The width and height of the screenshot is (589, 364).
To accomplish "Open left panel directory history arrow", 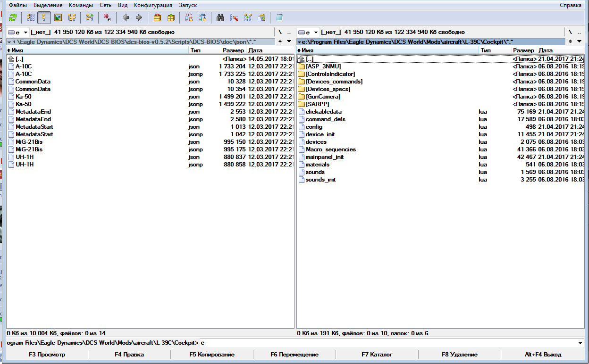I will [x=289, y=41].
